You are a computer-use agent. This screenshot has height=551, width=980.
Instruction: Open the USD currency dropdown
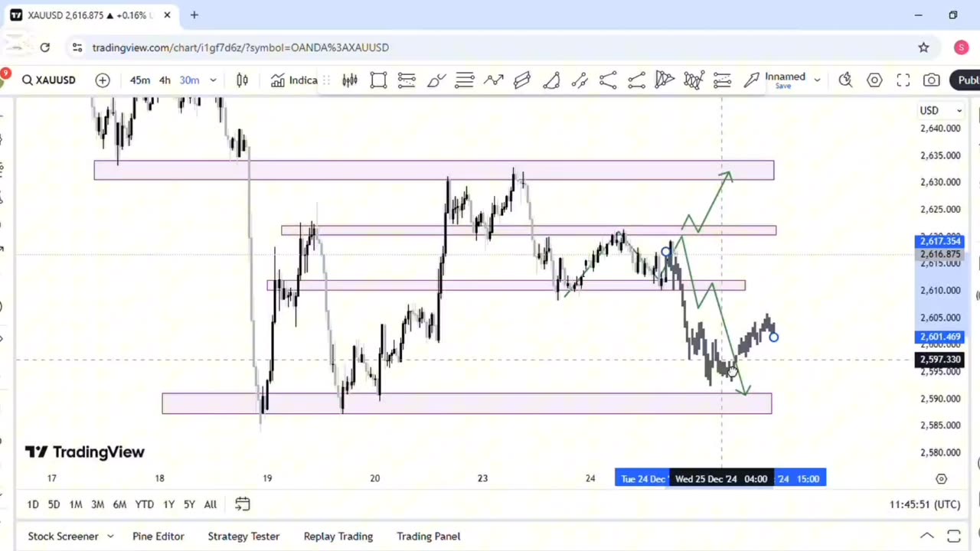coord(941,111)
